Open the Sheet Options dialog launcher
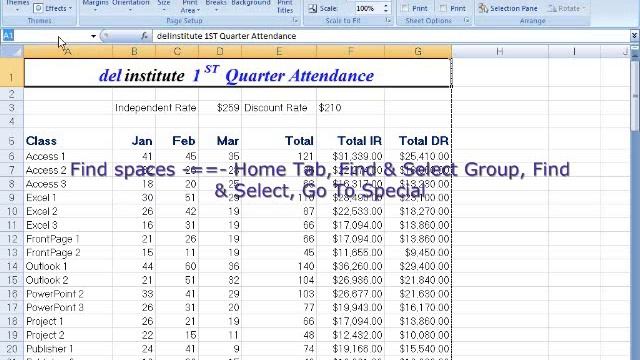 coord(467,20)
